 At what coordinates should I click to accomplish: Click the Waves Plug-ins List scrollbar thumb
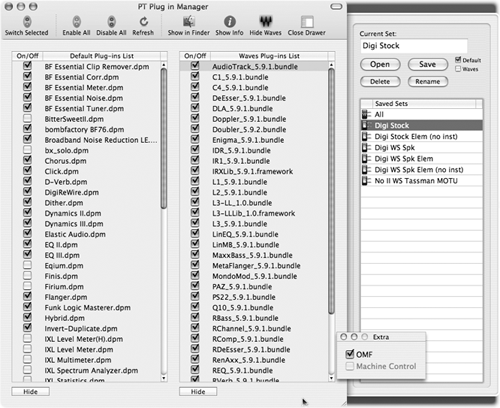[x=331, y=191]
